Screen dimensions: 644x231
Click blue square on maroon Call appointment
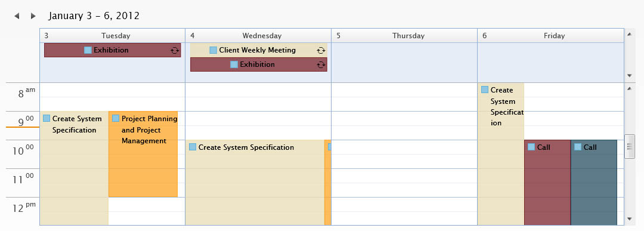(x=531, y=147)
